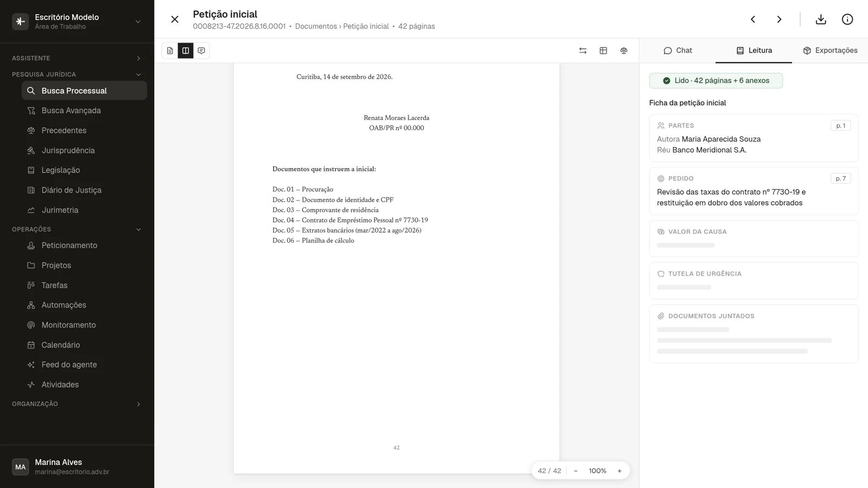Jump to page 7 from Pedido card
Screen dimensions: 868x488
(841, 178)
